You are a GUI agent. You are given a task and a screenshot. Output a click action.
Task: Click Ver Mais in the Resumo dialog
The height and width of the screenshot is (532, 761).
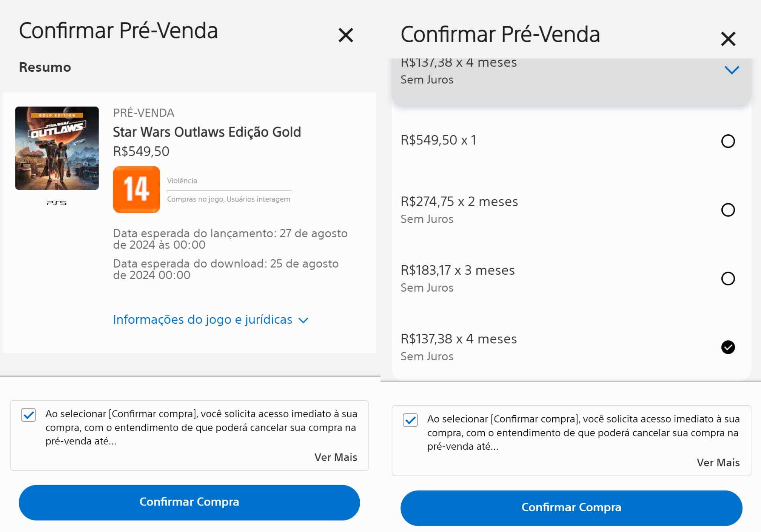coord(336,457)
